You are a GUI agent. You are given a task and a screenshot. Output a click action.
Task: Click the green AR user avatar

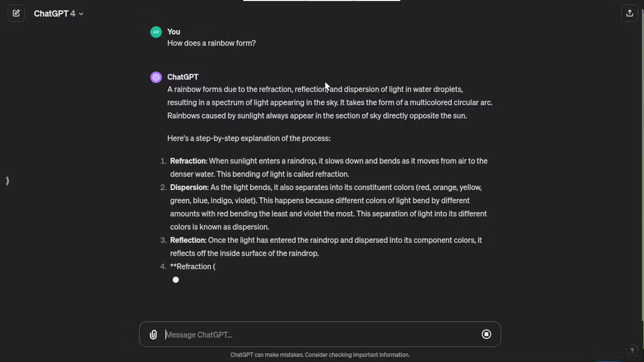(x=156, y=31)
